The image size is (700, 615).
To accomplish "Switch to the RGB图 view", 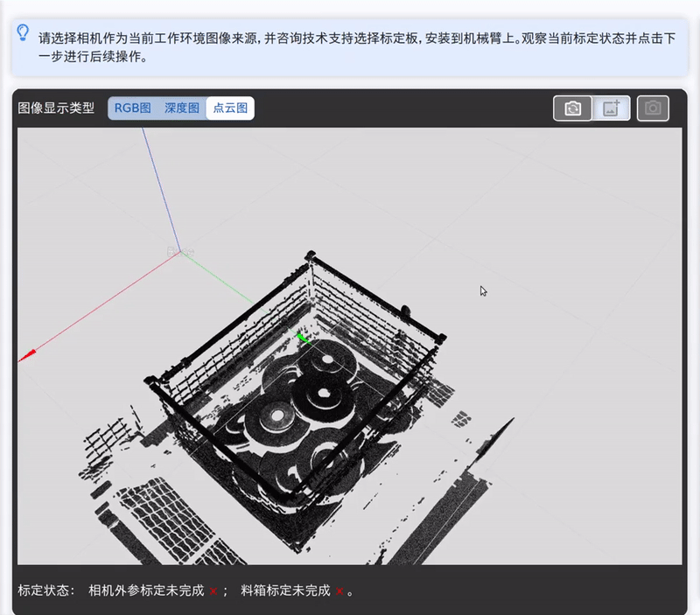I will pos(132,108).
